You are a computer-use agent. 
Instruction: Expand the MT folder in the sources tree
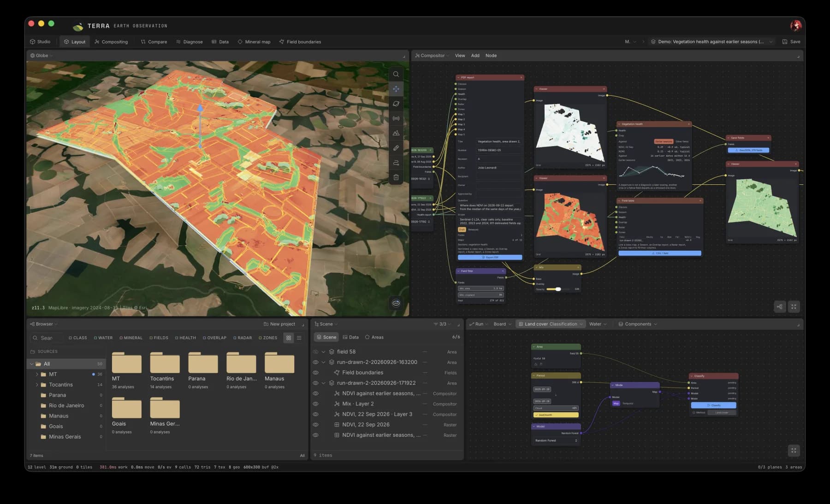click(x=37, y=374)
